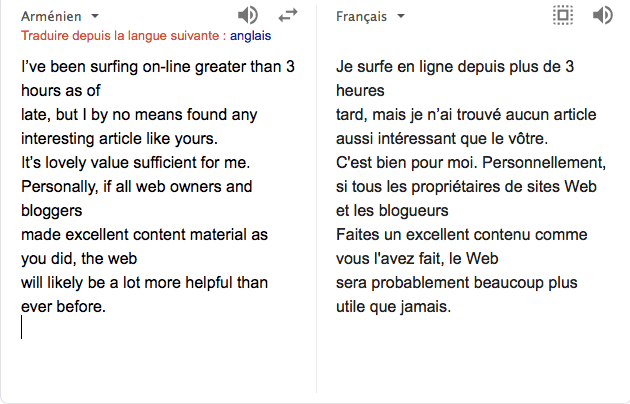The image size is (630, 404).
Task: Click at the end of 'ever before.'
Action: (107, 307)
